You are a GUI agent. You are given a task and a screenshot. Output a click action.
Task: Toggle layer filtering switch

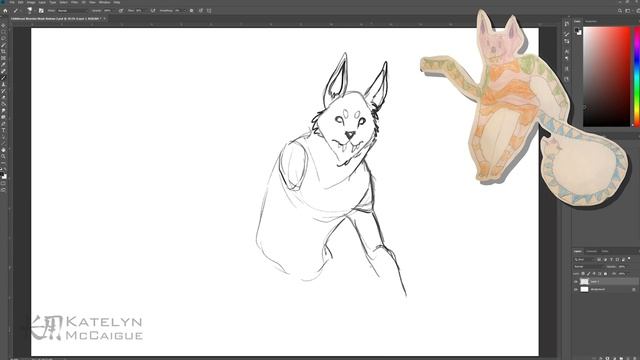click(x=629, y=259)
